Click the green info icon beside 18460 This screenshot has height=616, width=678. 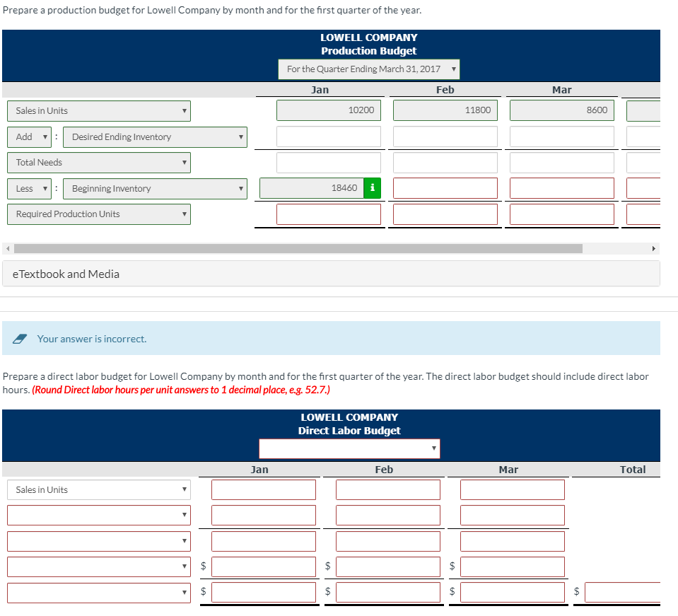pyautogui.click(x=373, y=188)
